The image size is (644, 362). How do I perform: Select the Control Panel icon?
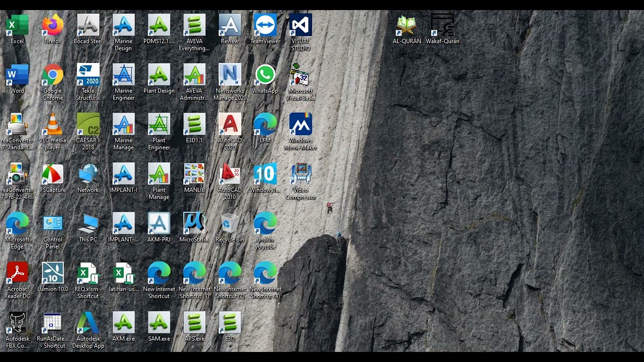coord(53,224)
